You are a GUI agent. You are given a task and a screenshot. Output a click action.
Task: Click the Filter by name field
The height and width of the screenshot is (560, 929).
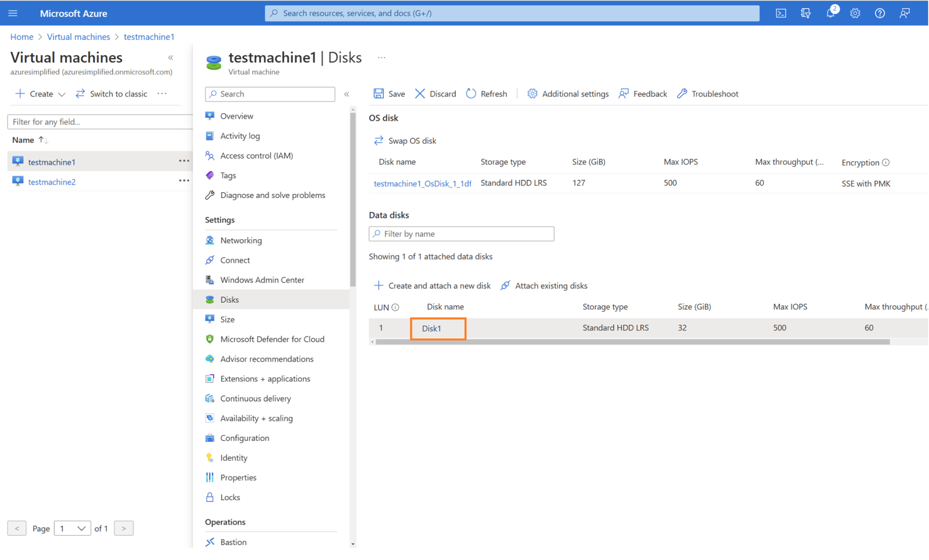coord(461,234)
